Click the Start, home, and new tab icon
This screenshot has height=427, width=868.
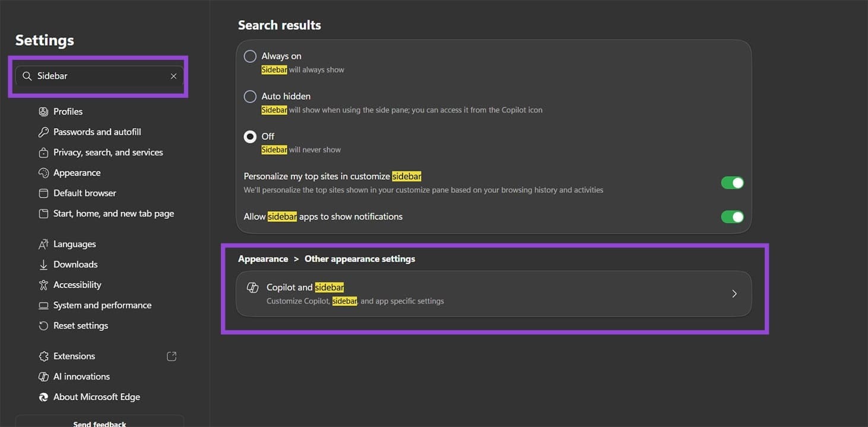(x=43, y=213)
